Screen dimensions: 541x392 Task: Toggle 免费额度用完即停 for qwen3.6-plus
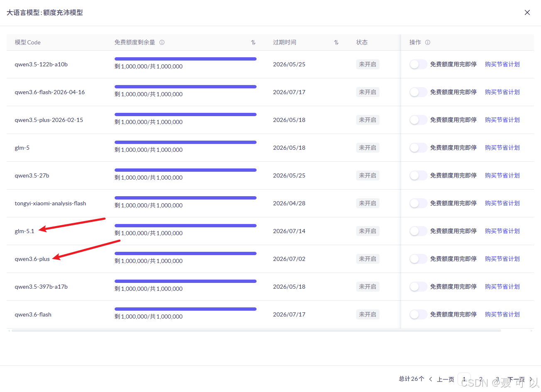[x=418, y=259]
